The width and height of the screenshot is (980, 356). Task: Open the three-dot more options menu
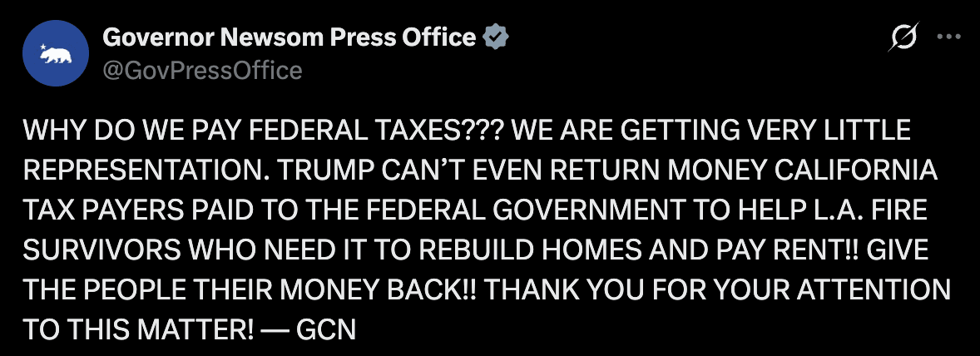[x=949, y=37]
